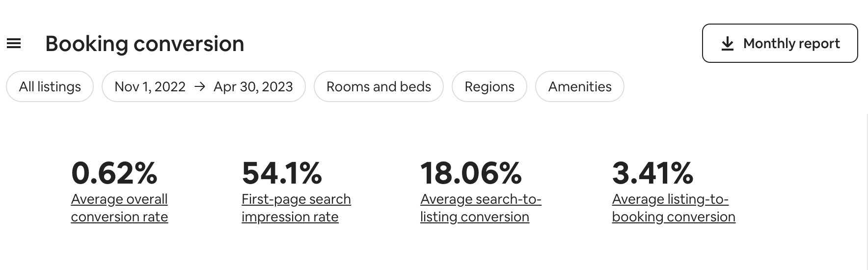Open the Average overall conversion rate link
Image resolution: width=868 pixels, height=270 pixels.
(x=119, y=208)
